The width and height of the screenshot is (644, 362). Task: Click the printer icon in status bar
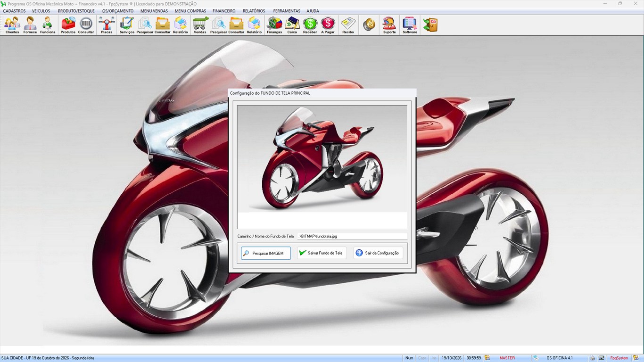[592, 358]
